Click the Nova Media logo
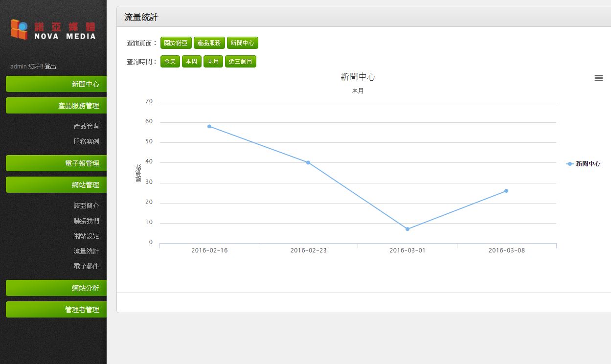Screen dimensions: 611x364 pos(53,30)
